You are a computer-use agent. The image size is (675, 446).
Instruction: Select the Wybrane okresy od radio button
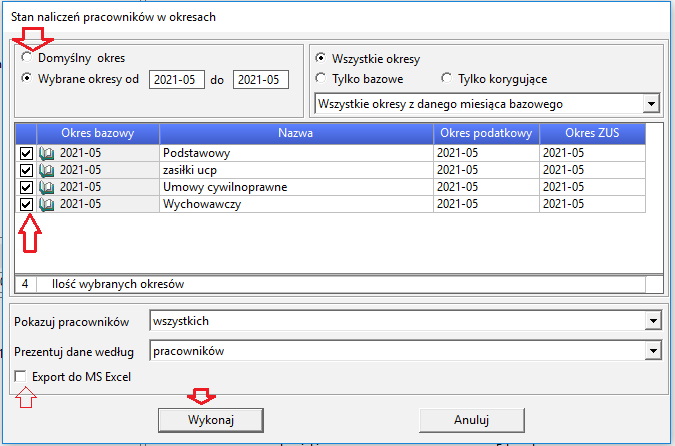pos(27,79)
